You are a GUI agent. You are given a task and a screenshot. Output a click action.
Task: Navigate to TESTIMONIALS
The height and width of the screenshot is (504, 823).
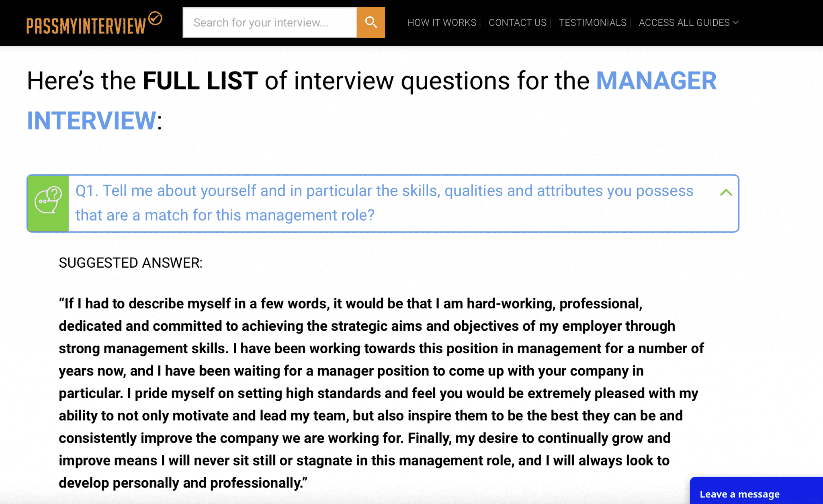(x=592, y=23)
